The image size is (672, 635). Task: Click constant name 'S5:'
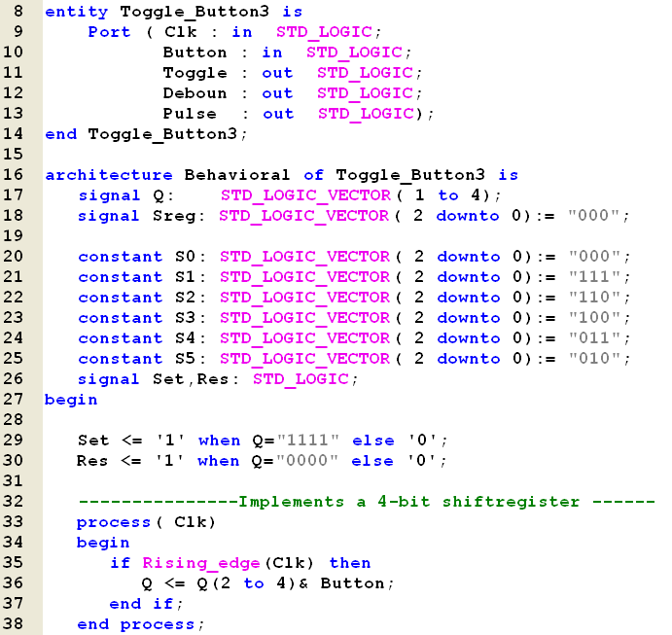point(191,359)
